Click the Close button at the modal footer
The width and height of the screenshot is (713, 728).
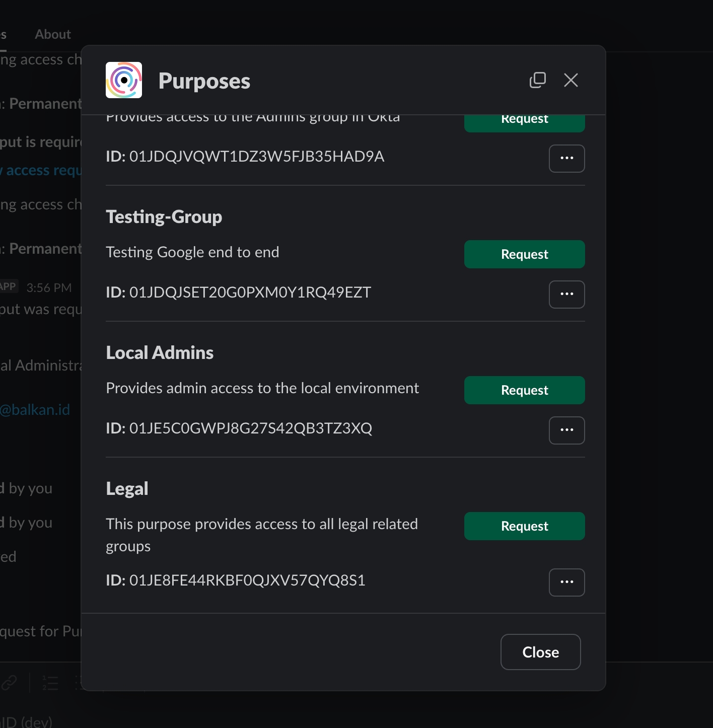tap(540, 652)
